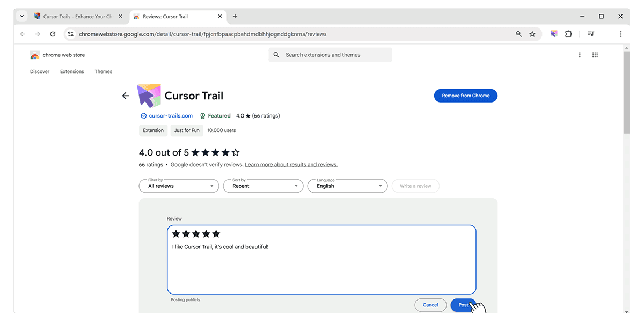Click the page vertical scrollbar thumb

click(x=626, y=91)
